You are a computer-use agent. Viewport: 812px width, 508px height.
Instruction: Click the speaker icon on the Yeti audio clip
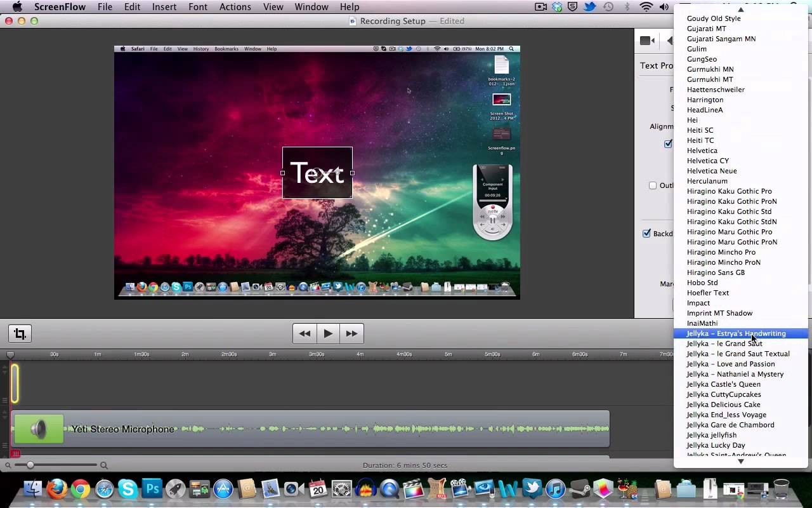click(39, 429)
